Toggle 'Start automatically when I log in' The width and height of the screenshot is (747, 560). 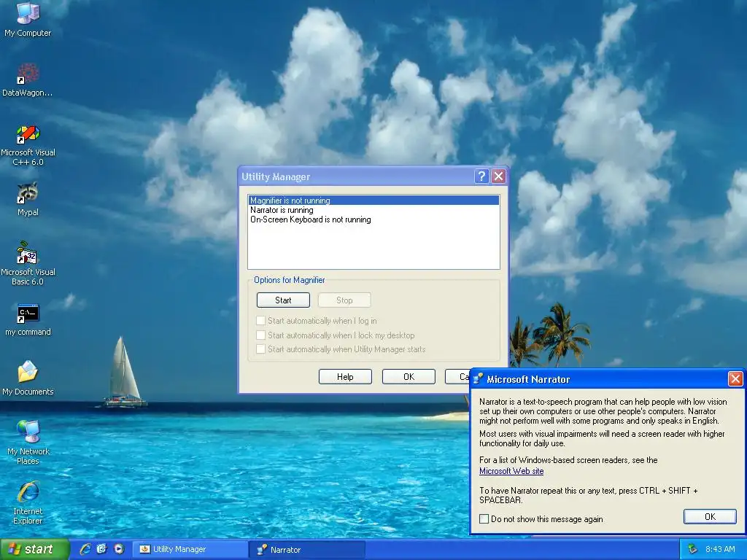click(x=317, y=321)
